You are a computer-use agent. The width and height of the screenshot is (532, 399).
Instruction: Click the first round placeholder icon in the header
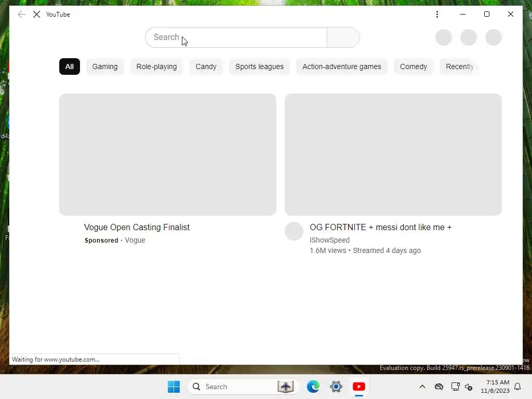(x=444, y=37)
